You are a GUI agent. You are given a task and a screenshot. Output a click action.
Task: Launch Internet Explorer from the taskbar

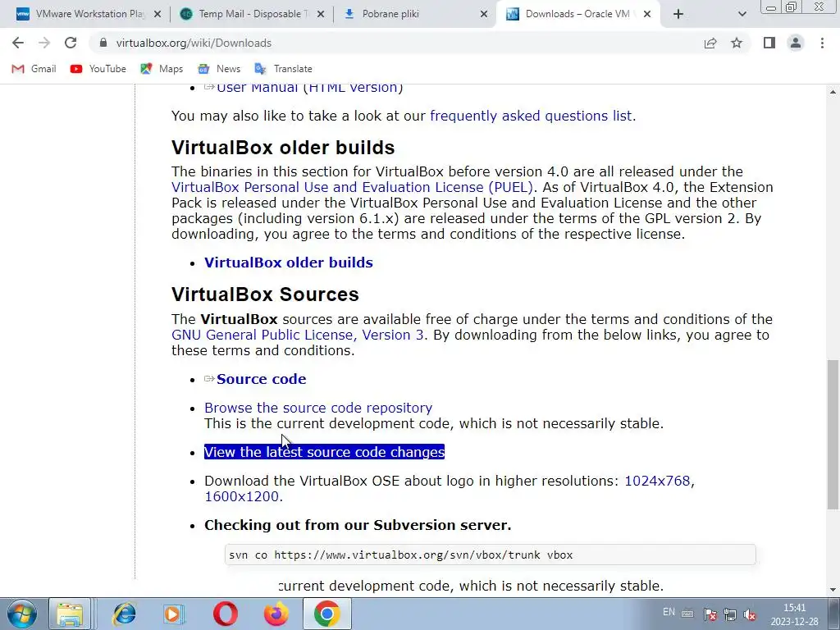point(125,614)
